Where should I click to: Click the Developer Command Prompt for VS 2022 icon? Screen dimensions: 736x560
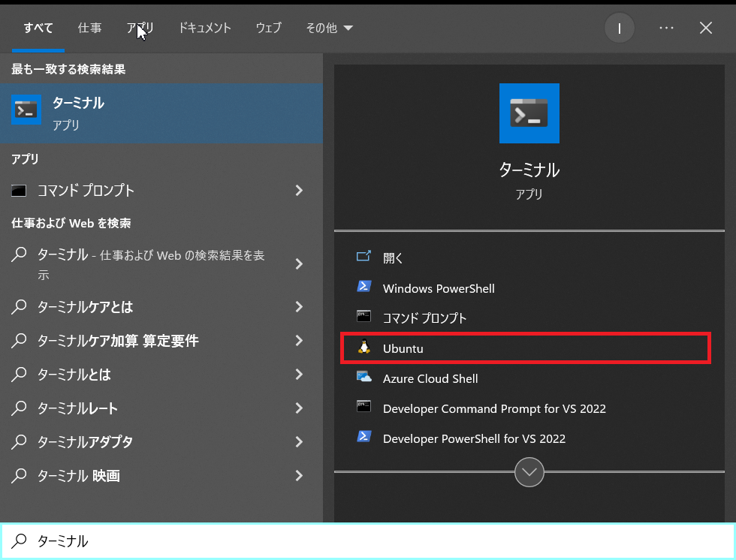[x=364, y=408]
